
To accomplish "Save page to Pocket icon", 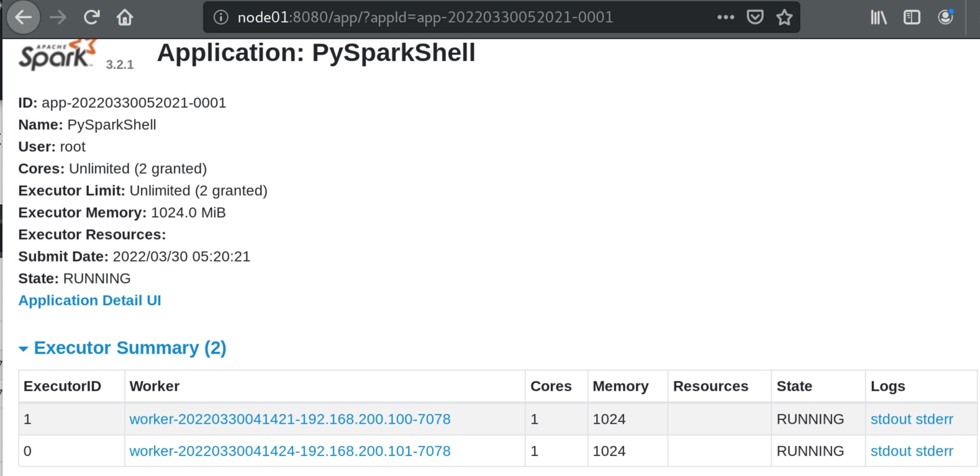I will tap(755, 17).
